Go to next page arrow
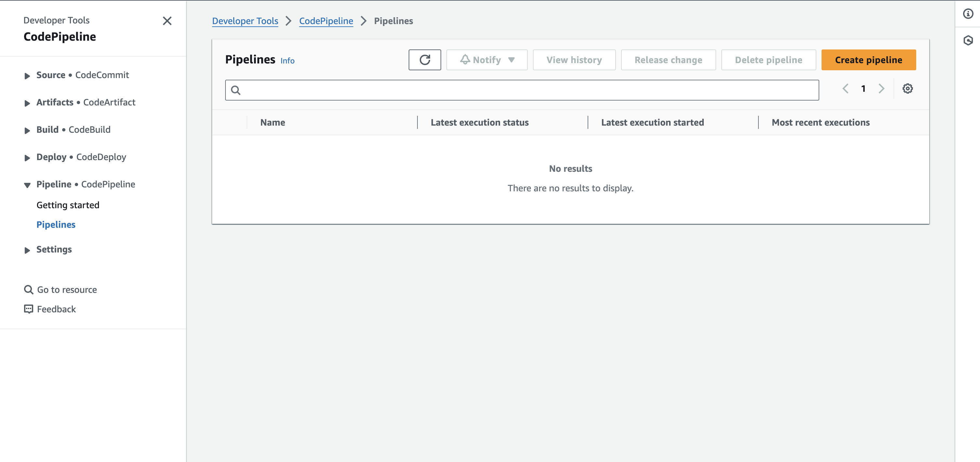This screenshot has height=462, width=980. pyautogui.click(x=881, y=89)
